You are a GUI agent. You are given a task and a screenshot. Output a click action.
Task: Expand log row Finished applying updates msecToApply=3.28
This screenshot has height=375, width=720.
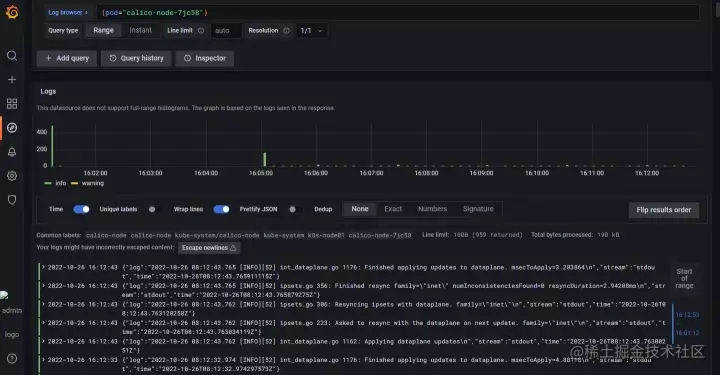coord(44,267)
